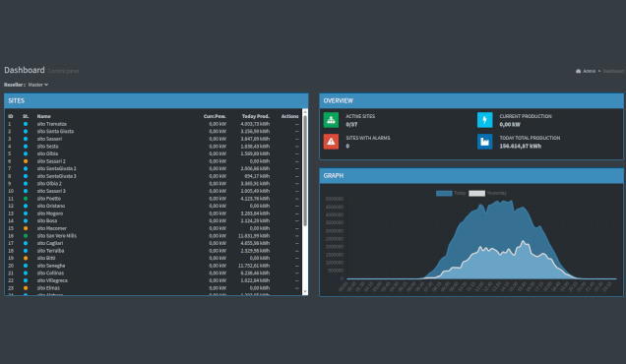Click the 6.238,46 kWh value for sito Collinas

(x=255, y=273)
